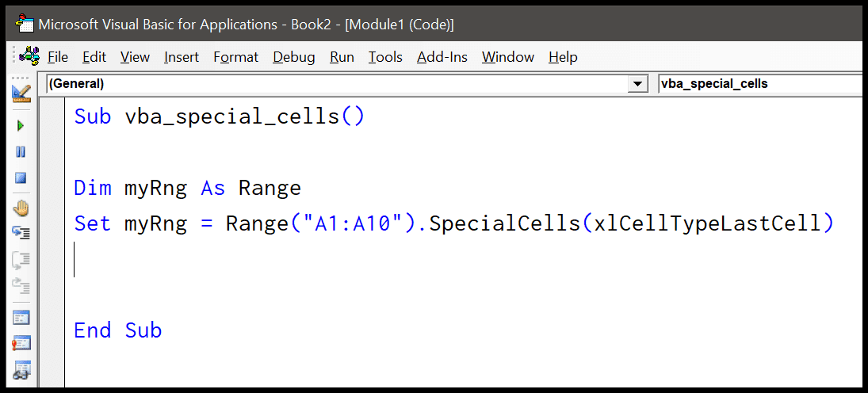Run the macro with the green play icon
This screenshot has height=393, width=868.
click(21, 126)
